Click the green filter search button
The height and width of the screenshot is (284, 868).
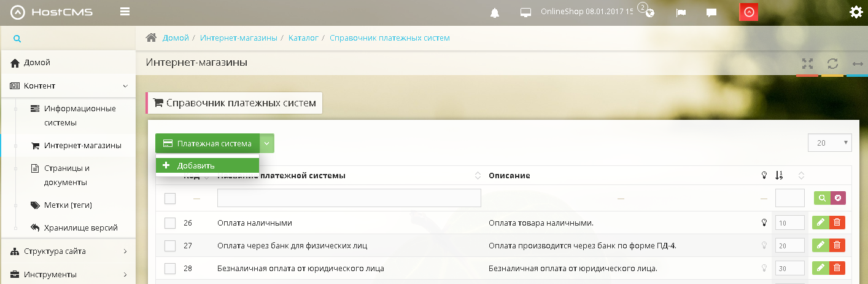click(821, 198)
